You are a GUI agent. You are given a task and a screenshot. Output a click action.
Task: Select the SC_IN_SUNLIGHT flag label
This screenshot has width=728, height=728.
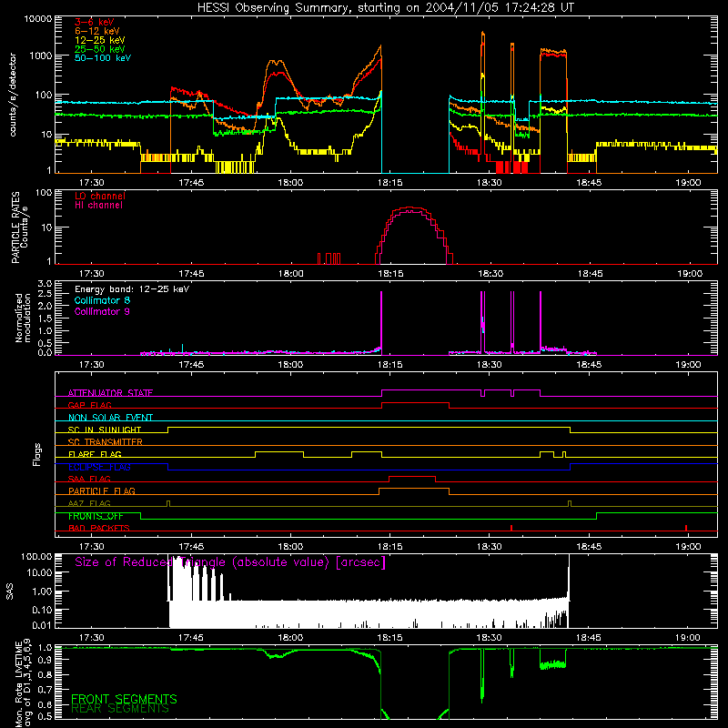[x=105, y=430]
